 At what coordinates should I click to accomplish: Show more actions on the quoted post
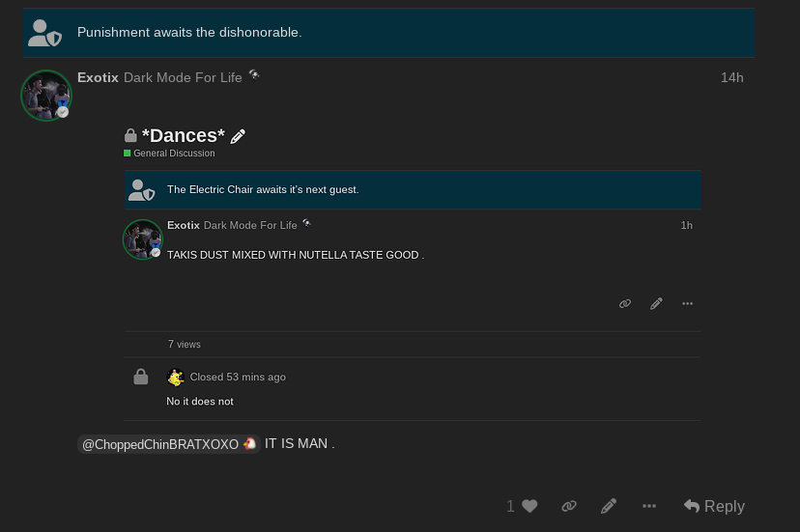pyautogui.click(x=687, y=303)
